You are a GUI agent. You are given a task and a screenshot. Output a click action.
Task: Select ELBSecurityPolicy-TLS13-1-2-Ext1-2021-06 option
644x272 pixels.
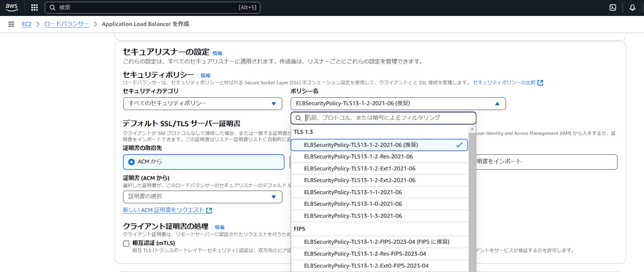coord(379,169)
